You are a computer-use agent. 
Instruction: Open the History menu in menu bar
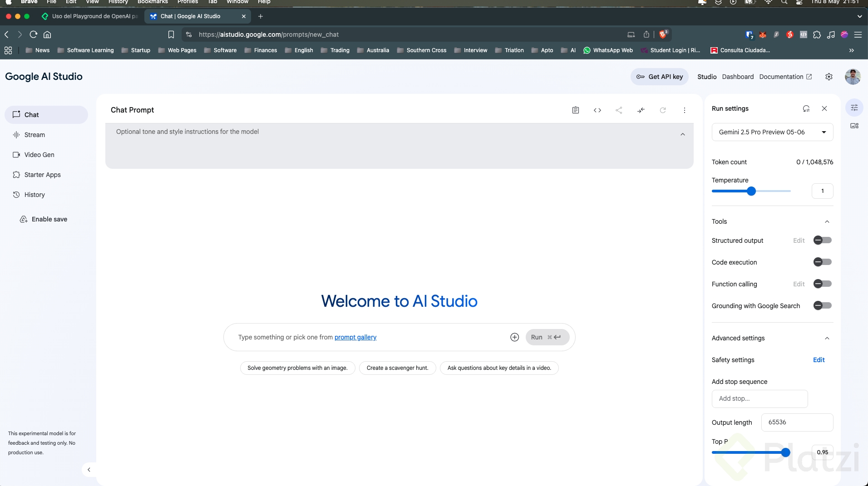[x=118, y=2]
